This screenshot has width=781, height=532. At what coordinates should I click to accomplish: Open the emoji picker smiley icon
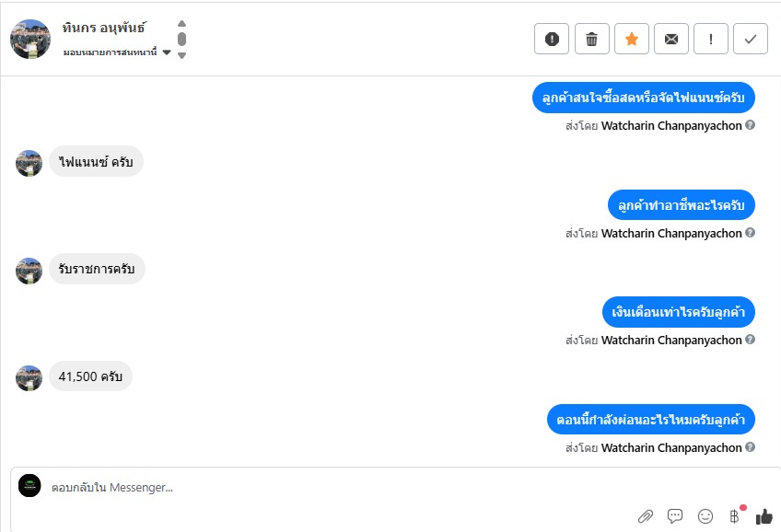pyautogui.click(x=705, y=516)
